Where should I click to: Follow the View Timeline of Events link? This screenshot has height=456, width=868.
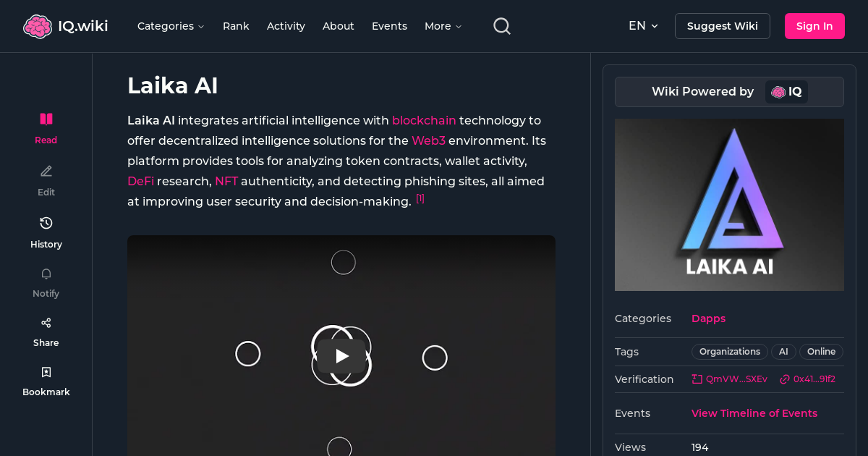coord(754,413)
